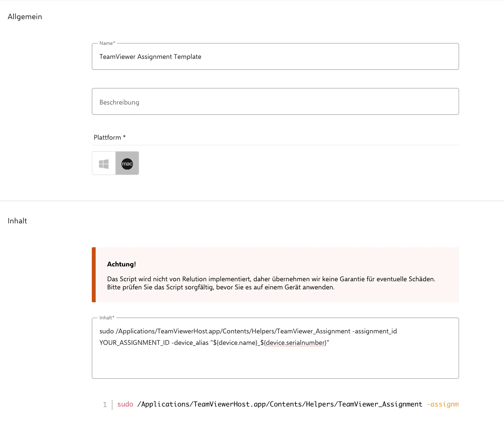504x429 pixels.
Task: Click the orange bar of warning box
Action: coord(94,275)
